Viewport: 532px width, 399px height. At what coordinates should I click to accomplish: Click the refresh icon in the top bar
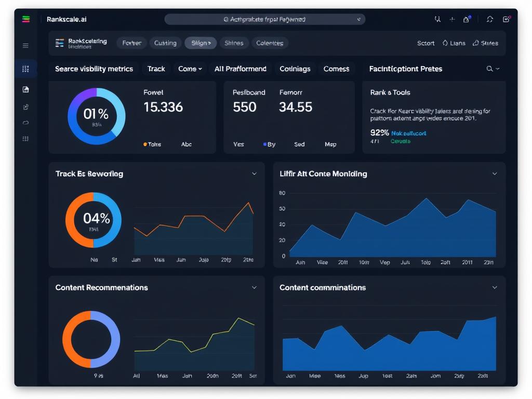coord(489,19)
